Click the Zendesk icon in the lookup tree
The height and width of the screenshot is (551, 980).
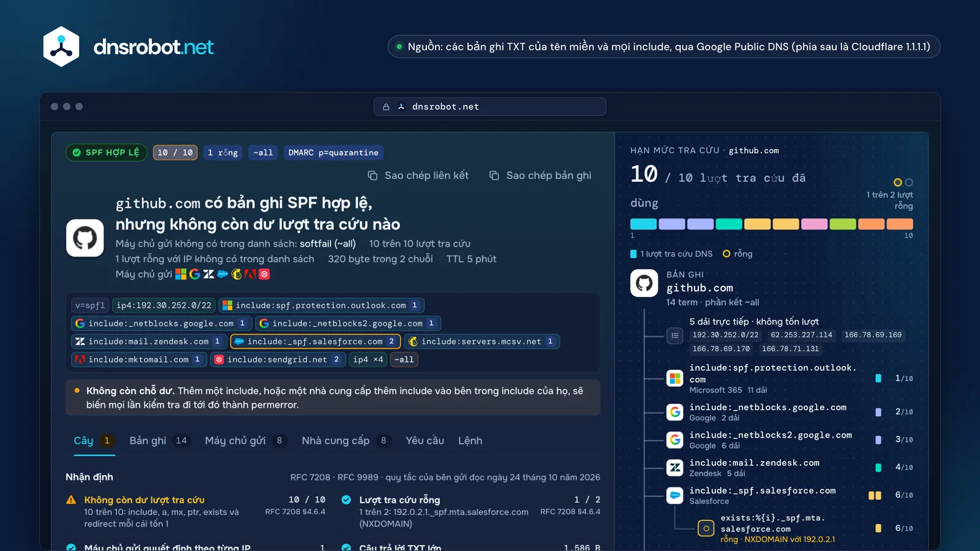pos(675,468)
